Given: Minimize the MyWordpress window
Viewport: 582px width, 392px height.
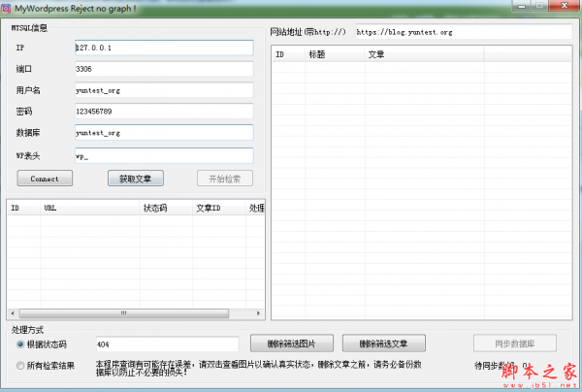Looking at the screenshot, I should 522,6.
